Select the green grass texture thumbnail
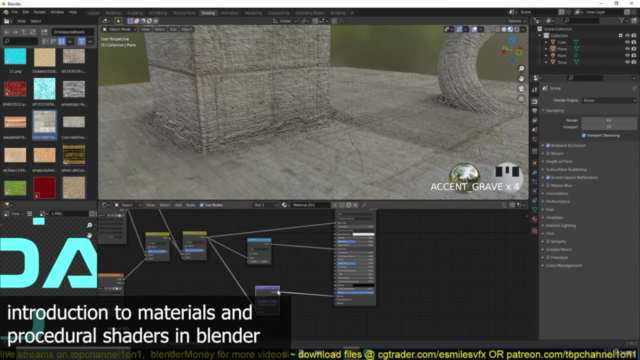 15,188
